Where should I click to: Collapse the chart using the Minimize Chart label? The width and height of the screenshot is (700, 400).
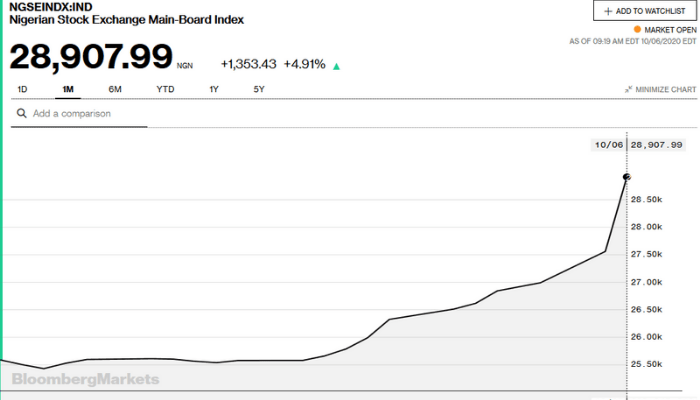click(x=664, y=90)
